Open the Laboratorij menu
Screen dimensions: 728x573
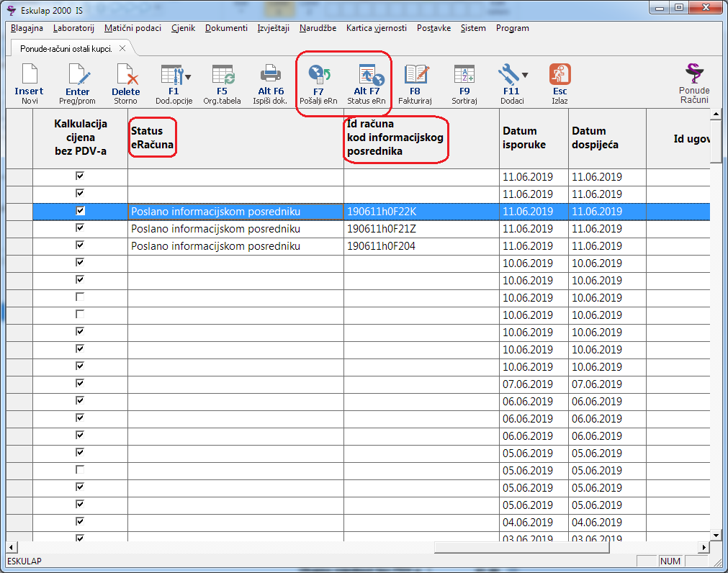(74, 28)
